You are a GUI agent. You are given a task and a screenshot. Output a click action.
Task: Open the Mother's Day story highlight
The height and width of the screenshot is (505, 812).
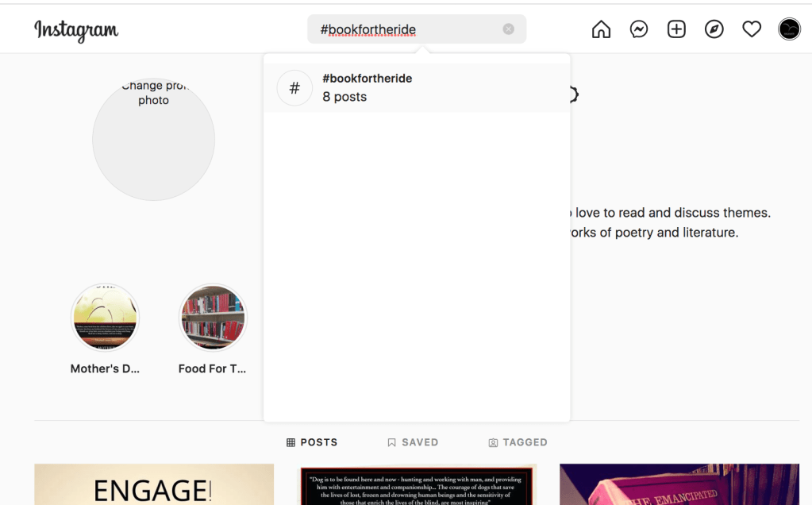pyautogui.click(x=105, y=318)
